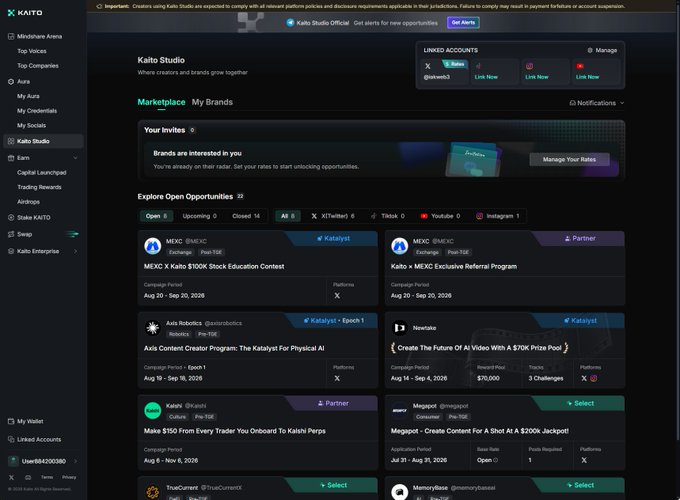Switch to the Marketplace tab
Image resolution: width=680 pixels, height=500 pixels.
[x=161, y=102]
